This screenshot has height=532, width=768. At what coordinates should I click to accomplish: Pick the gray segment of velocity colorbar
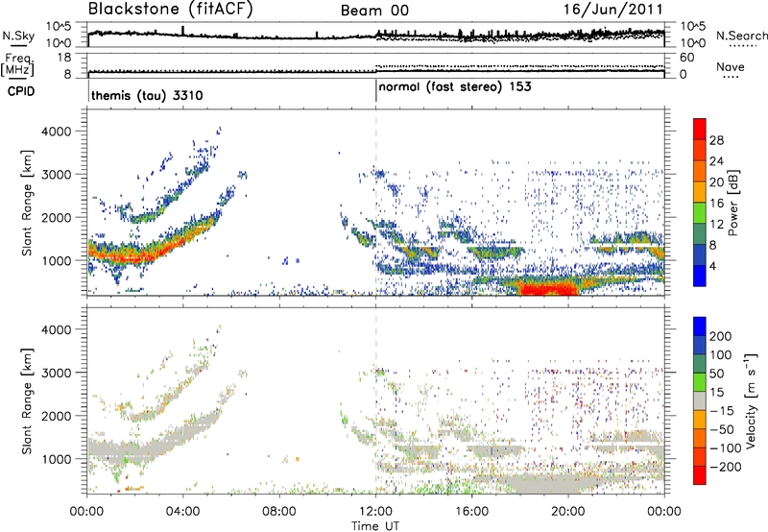coord(700,400)
